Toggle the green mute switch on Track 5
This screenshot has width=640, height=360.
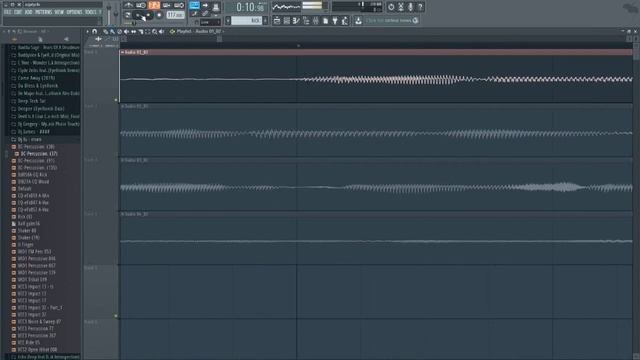116,316
